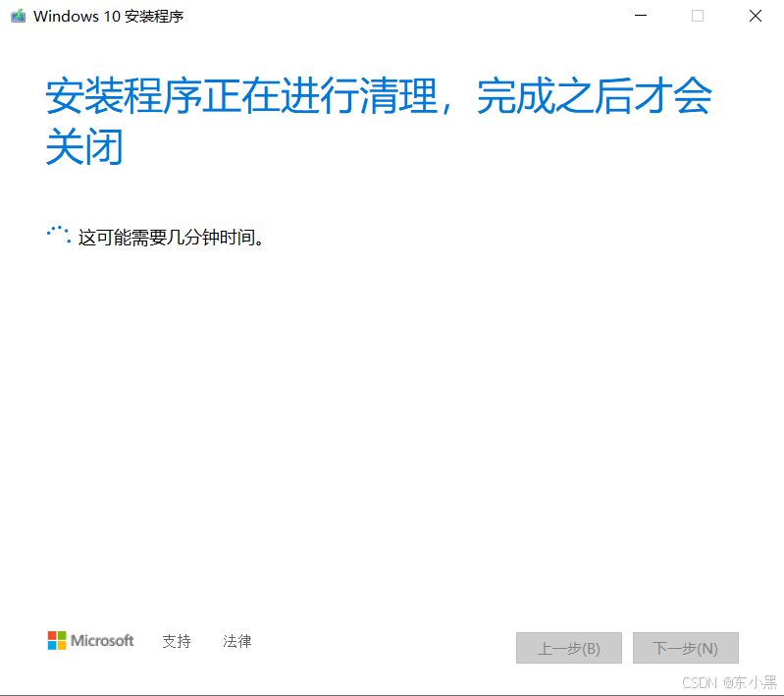Click the red square of the Microsoft logo
Viewport: 784px width, 696px height.
point(52,635)
